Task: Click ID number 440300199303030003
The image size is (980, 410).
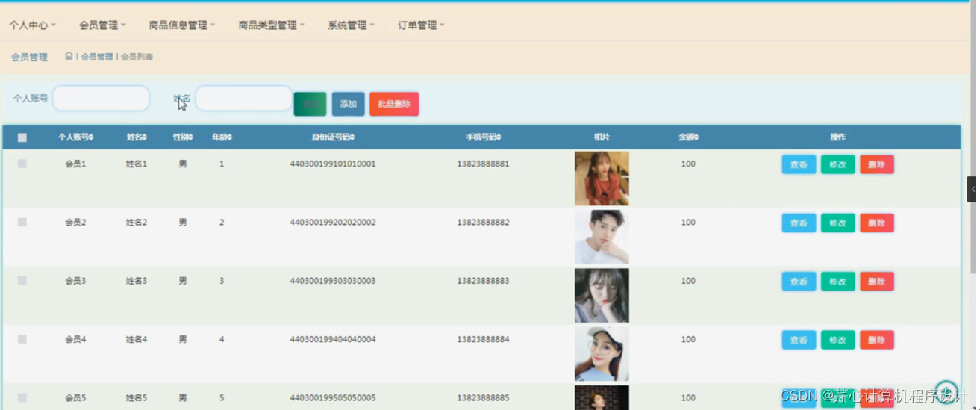Action: click(x=333, y=281)
